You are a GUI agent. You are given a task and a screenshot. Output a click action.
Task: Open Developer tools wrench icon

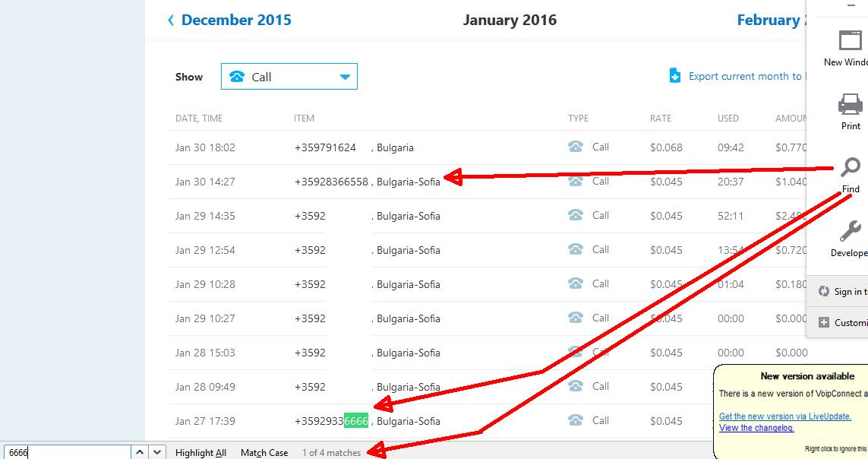tap(851, 232)
